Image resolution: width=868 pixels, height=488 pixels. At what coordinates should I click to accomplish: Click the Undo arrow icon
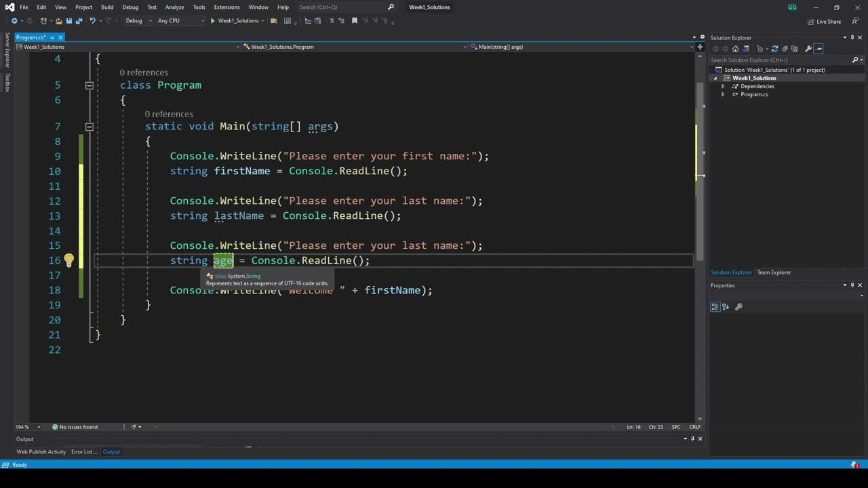pos(92,21)
